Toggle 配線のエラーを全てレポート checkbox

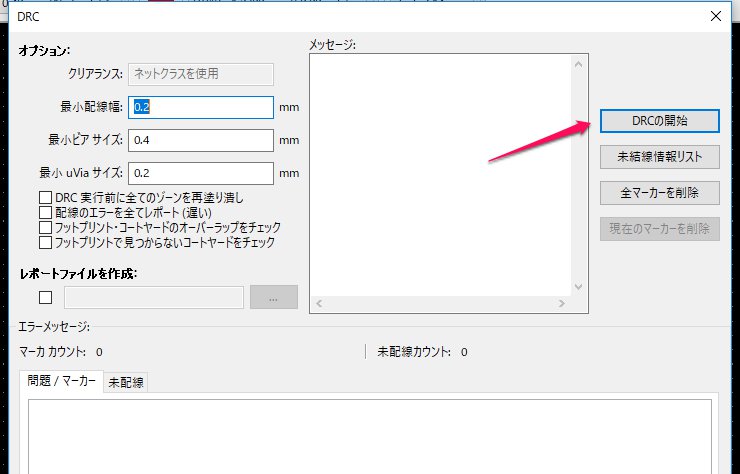click(45, 212)
